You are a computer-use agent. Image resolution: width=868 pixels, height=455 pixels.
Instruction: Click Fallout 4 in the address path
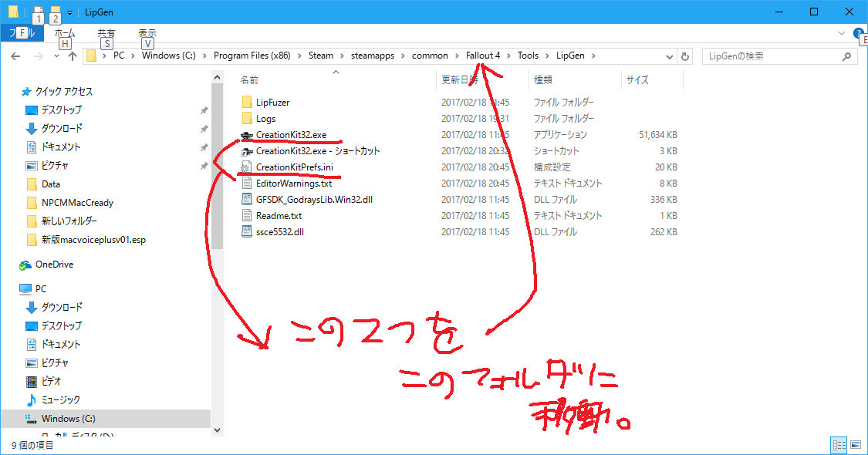483,56
